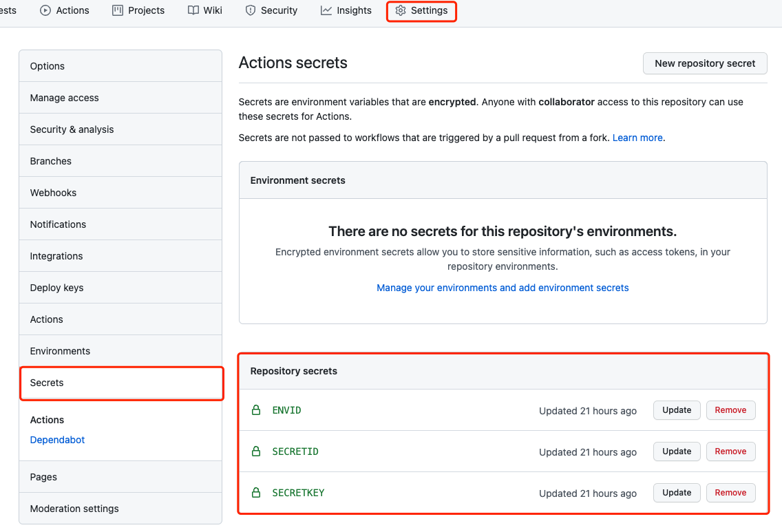Open the Actions item above Environments

point(120,319)
